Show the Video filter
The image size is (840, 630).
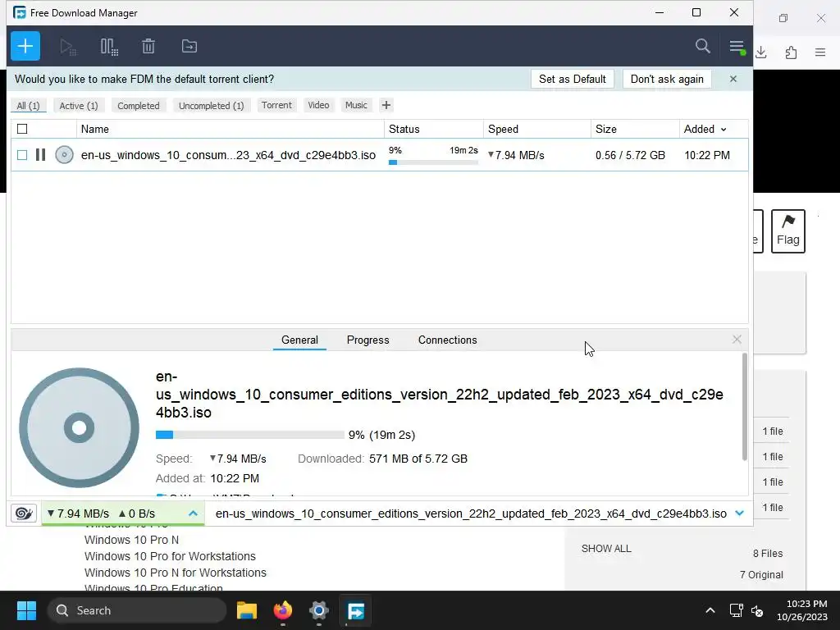tap(318, 105)
